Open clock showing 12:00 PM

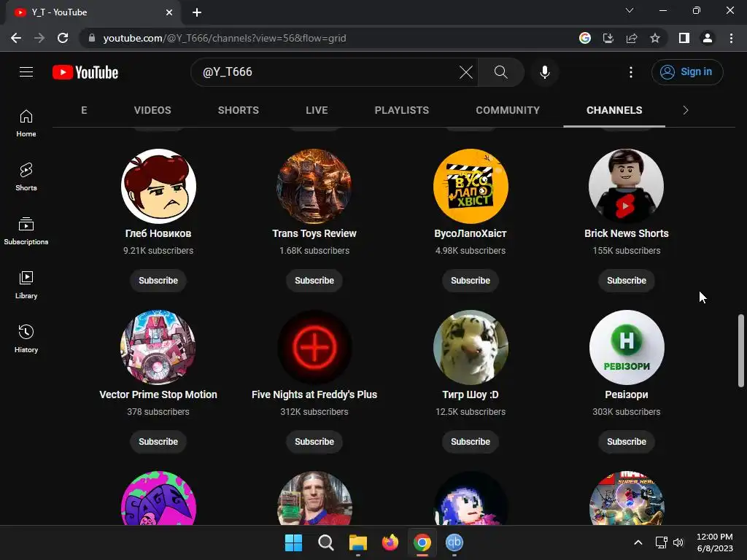[x=715, y=542]
